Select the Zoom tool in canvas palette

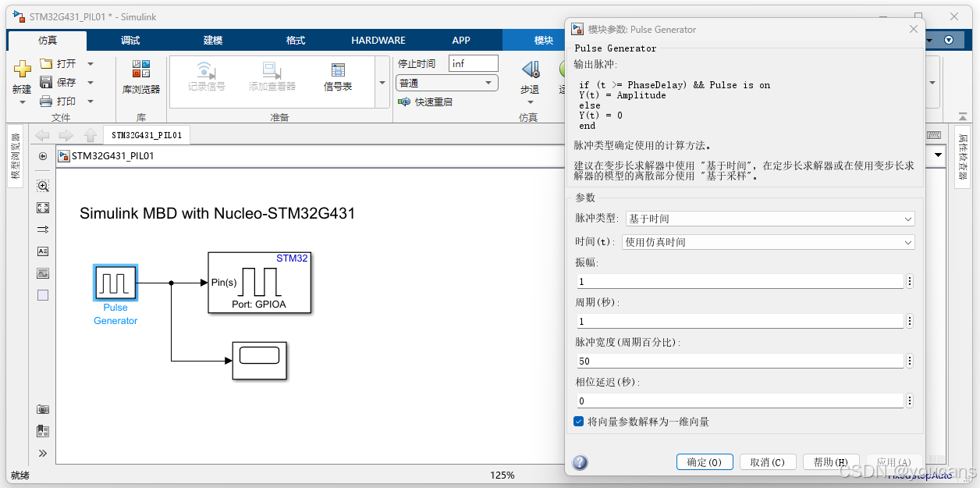[43, 186]
